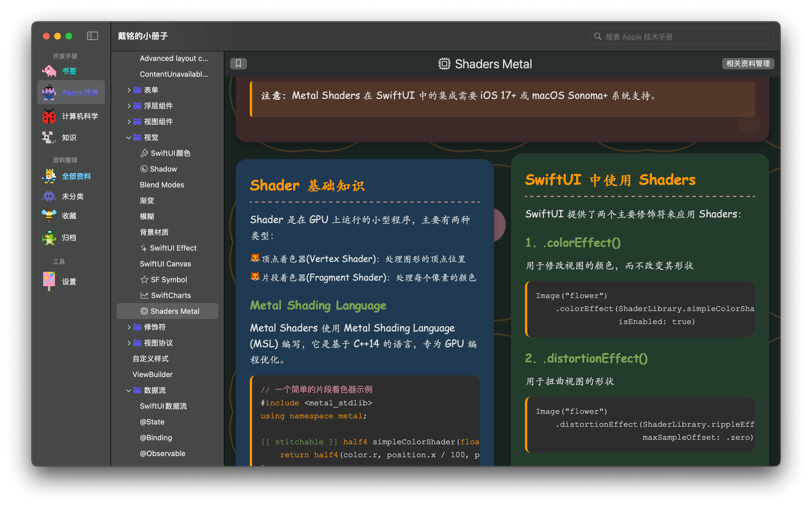Click the chip icon beside Shaders Metal
The image size is (812, 508).
[x=144, y=311]
